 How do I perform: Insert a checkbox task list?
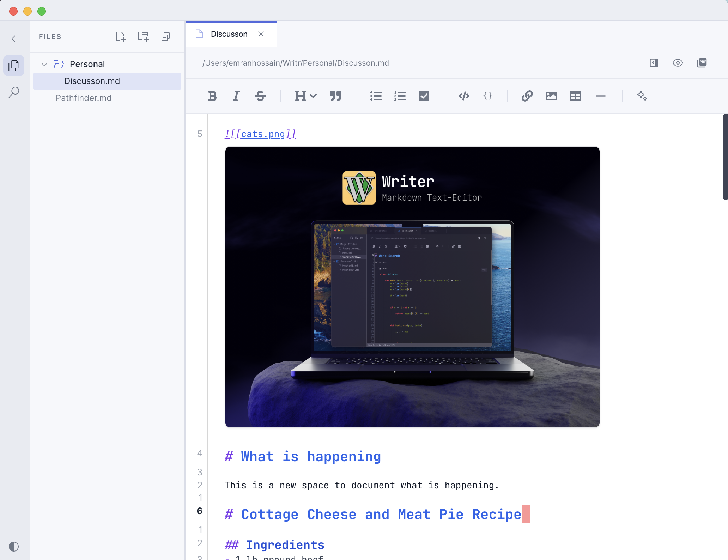point(424,96)
